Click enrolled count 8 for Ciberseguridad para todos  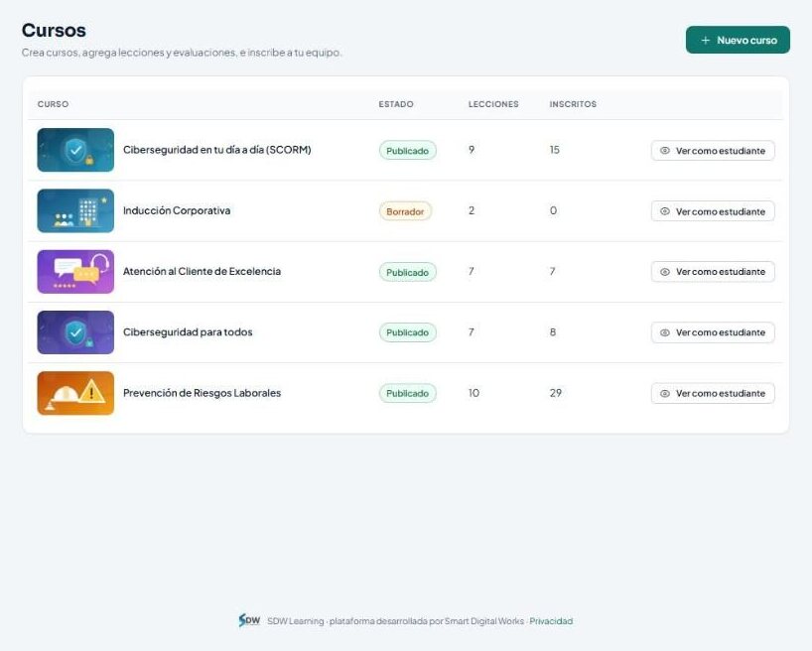pos(553,332)
